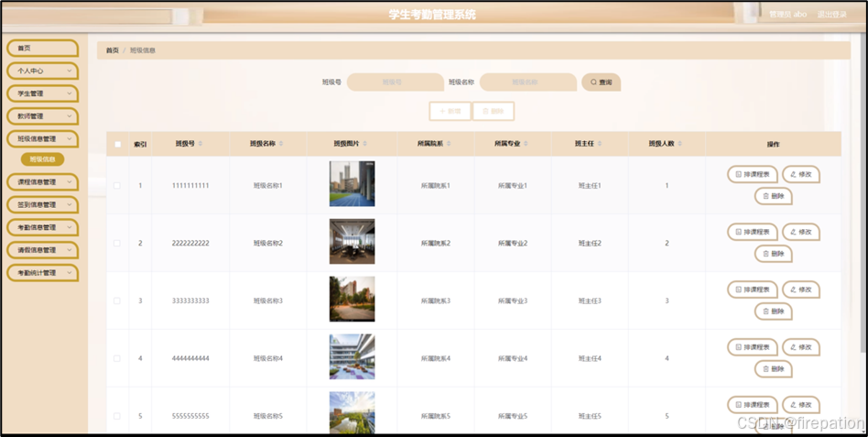This screenshot has width=868, height=437.
Task: Click 修改 for 班级名称5 row
Action: (x=801, y=405)
